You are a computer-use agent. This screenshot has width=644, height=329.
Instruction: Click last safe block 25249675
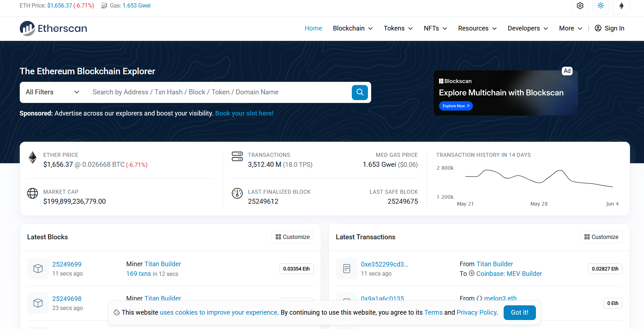tap(403, 202)
